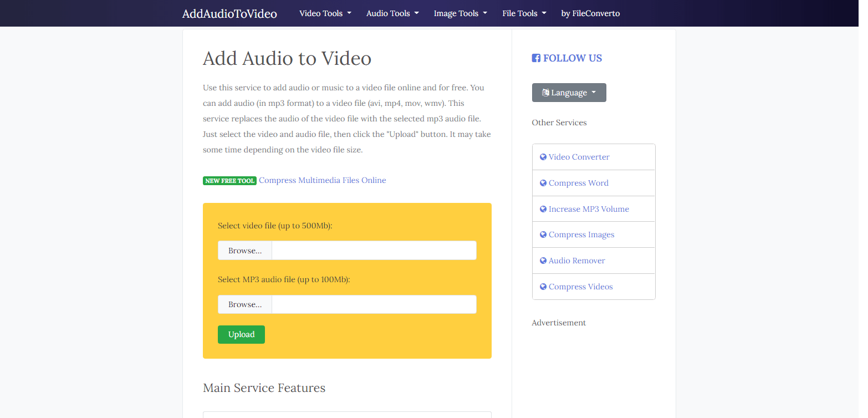The height and width of the screenshot is (418, 868).
Task: Click the globe icon beside Compress Videos
Action: [x=543, y=287]
